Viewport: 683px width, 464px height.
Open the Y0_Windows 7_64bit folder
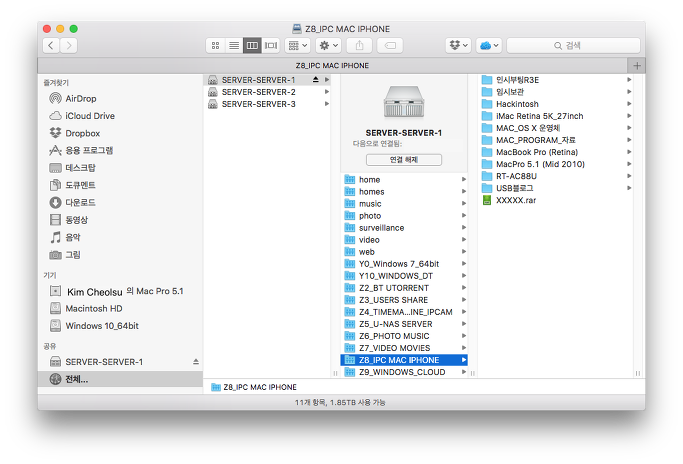click(404, 264)
